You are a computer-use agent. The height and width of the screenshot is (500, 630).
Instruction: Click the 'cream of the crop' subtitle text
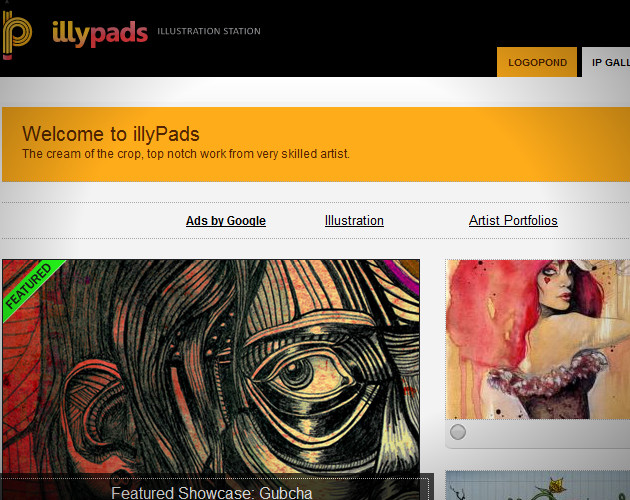[x=186, y=154]
